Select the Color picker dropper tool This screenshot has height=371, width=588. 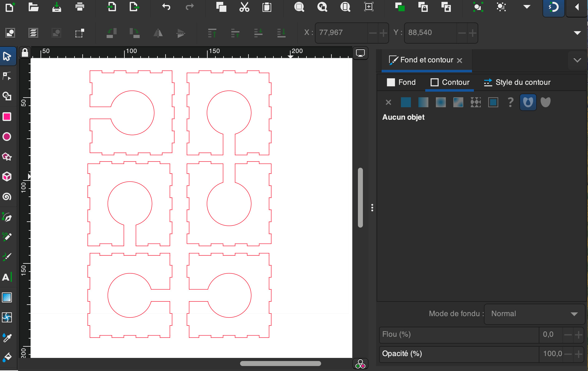point(7,337)
